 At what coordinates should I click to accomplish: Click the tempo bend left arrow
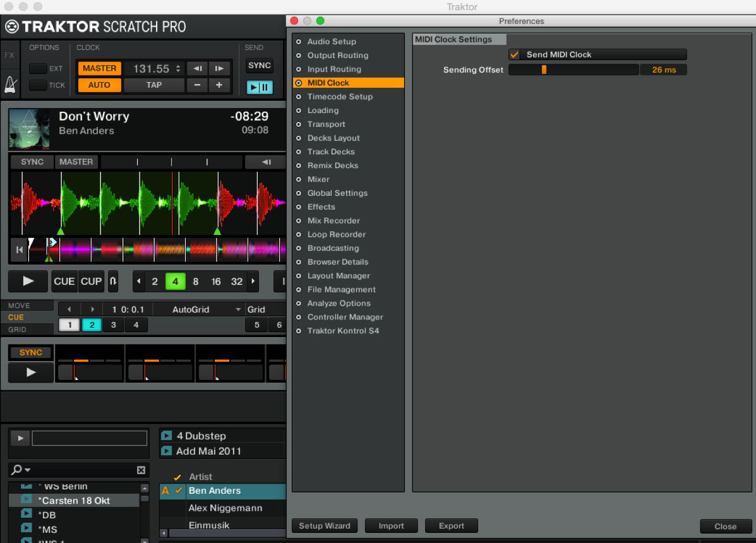point(197,68)
